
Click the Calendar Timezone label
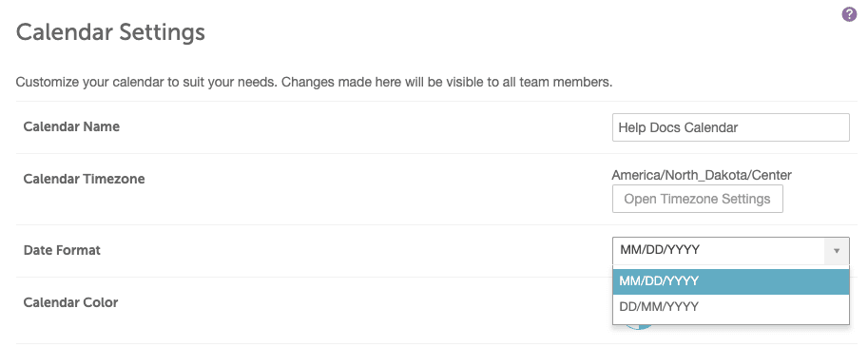[x=85, y=179]
